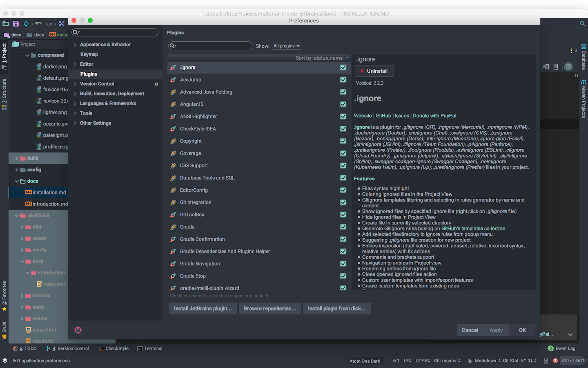Viewport: 588px width, 368px height.
Task: Click the project-level badge icon on Version Control
Action: point(156,84)
